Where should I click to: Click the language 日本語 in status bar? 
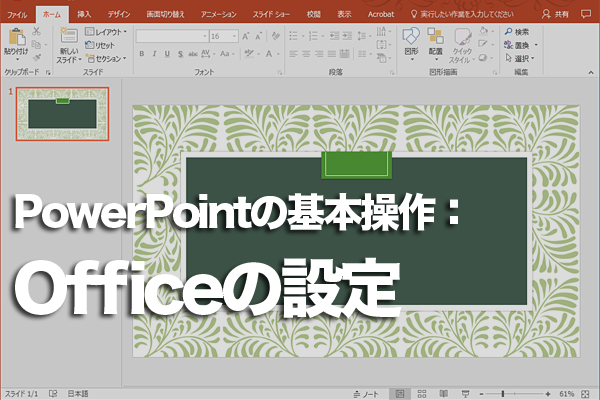(x=78, y=393)
